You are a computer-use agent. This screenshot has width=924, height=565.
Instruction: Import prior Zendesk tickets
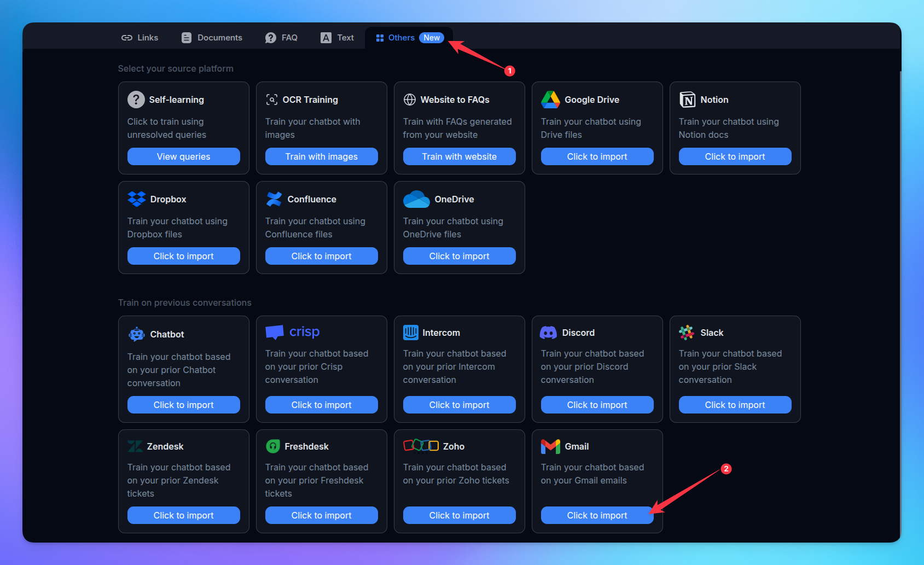tap(183, 515)
